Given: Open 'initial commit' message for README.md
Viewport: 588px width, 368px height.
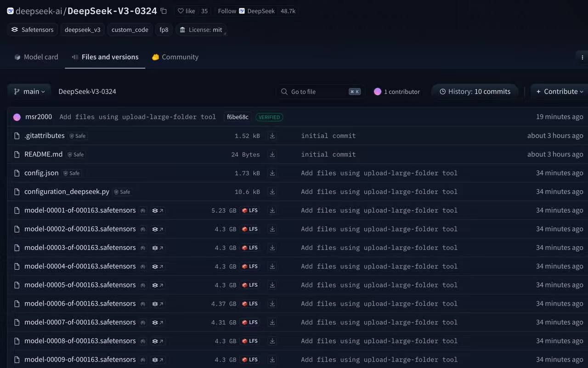Looking at the screenshot, I should coord(328,154).
